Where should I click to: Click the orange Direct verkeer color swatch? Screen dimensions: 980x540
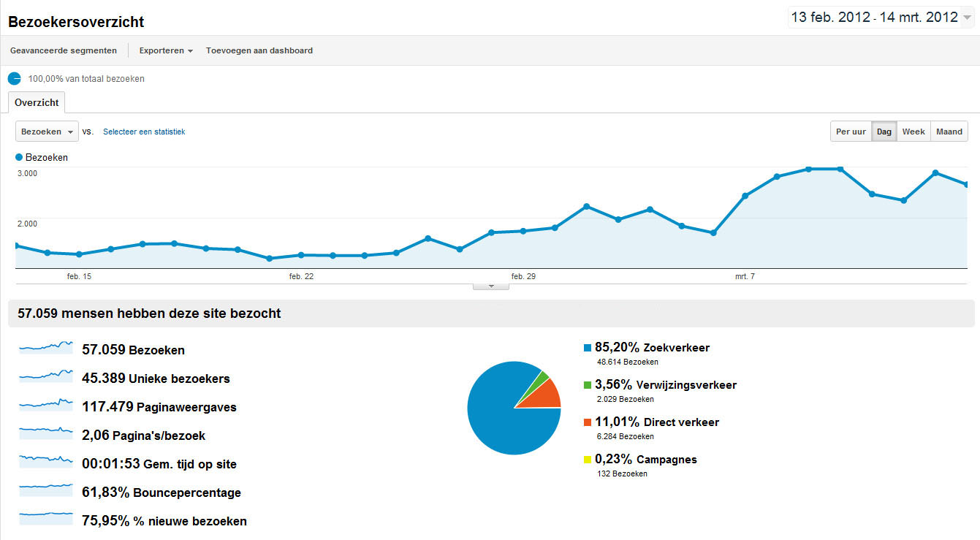pos(588,422)
